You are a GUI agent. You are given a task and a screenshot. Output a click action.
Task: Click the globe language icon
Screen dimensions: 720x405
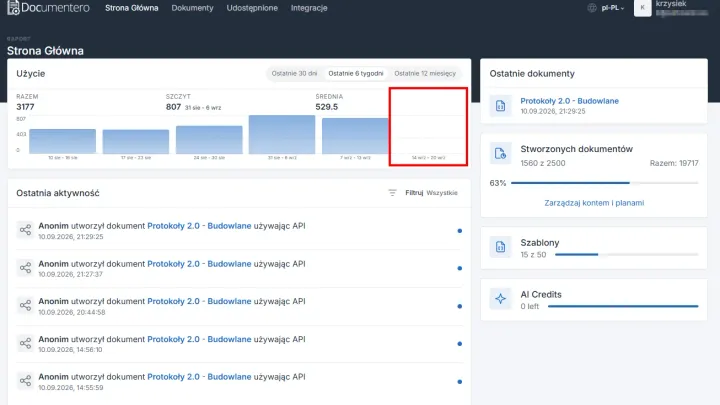592,8
